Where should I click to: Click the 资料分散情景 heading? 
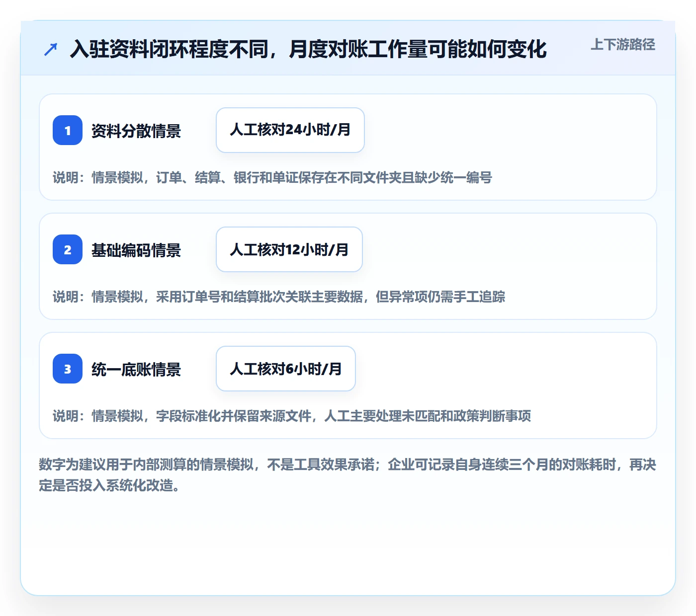pyautogui.click(x=136, y=131)
